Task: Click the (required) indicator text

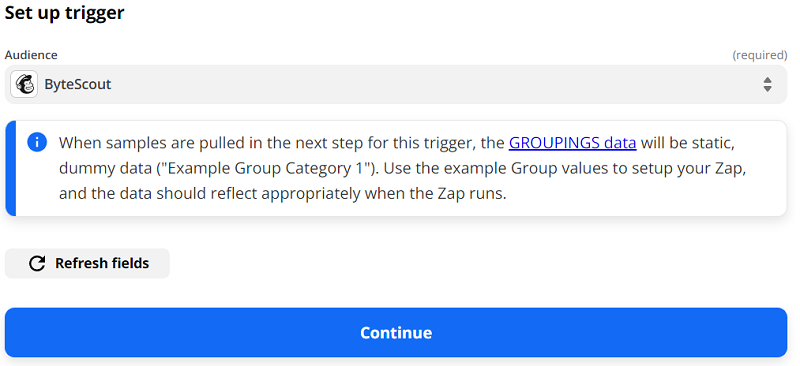Action: (760, 55)
